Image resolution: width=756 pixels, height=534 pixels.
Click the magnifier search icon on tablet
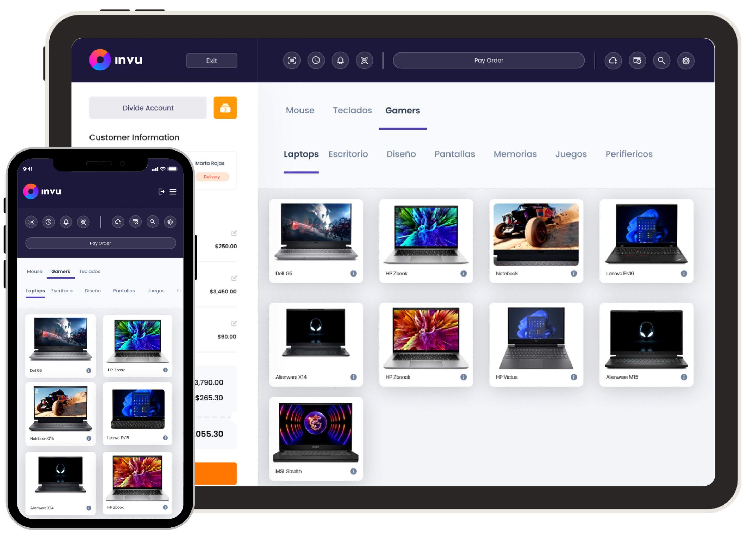click(662, 61)
